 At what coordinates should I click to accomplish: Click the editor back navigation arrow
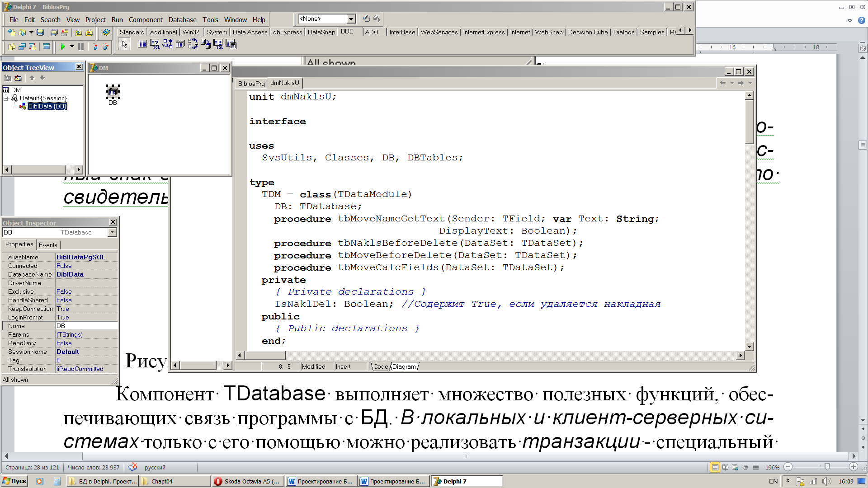coord(722,83)
